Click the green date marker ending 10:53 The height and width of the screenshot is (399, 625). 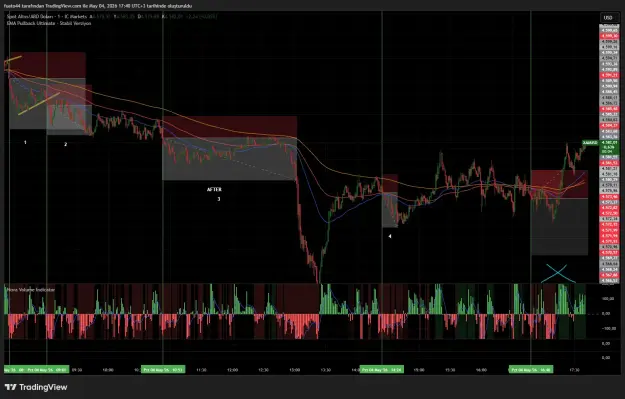point(163,370)
